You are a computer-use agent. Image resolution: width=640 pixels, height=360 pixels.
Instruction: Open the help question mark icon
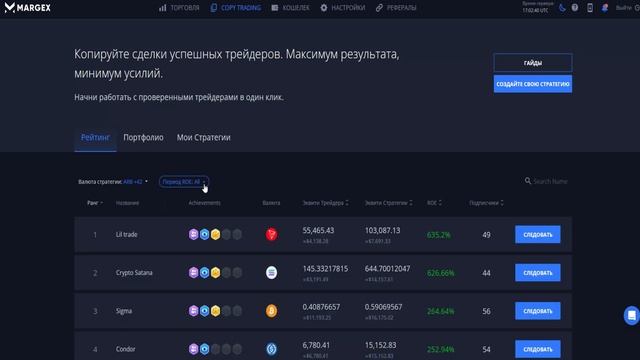(x=575, y=8)
